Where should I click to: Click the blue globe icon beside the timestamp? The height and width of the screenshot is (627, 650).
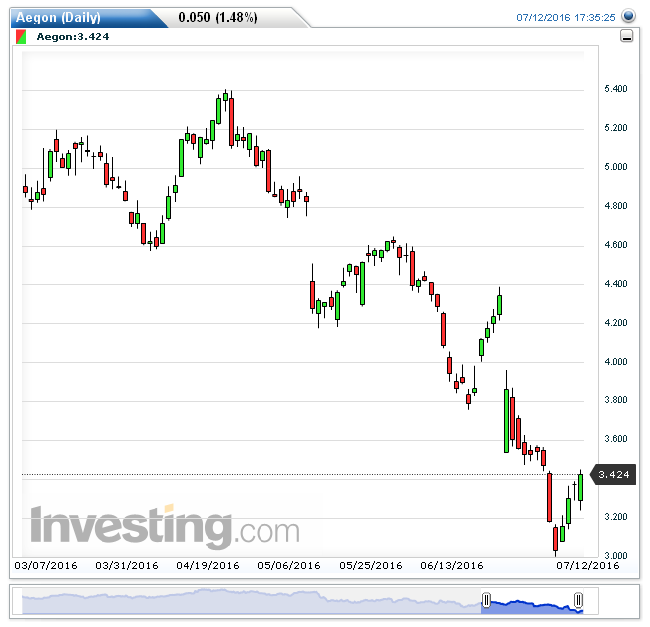point(628,16)
